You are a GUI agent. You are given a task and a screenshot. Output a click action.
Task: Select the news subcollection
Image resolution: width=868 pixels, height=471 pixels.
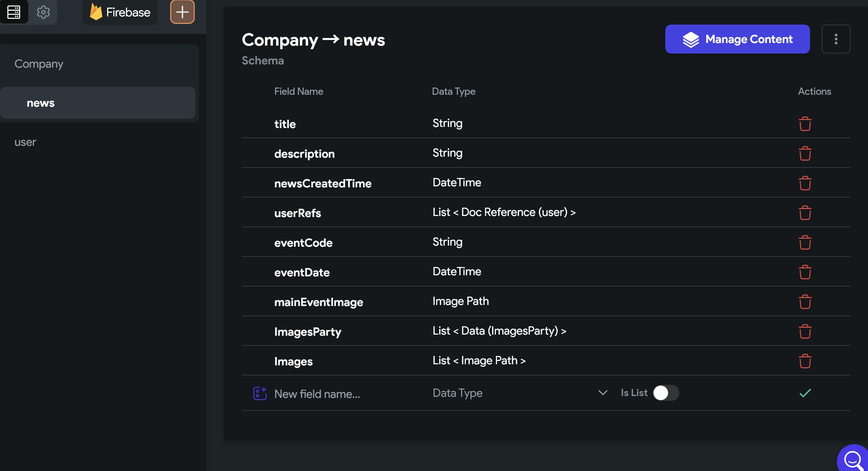tap(41, 103)
